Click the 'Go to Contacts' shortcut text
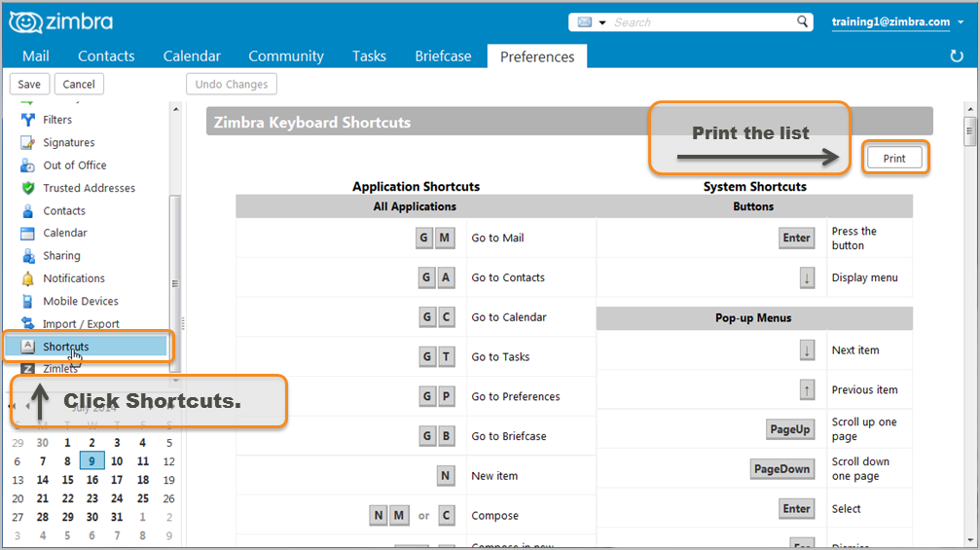The image size is (980, 550). click(508, 277)
